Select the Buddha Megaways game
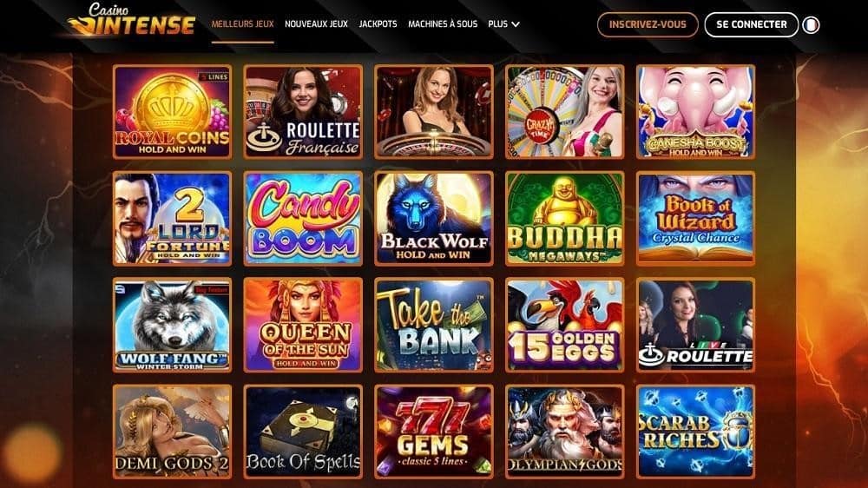Image resolution: width=868 pixels, height=488 pixels. coord(565,218)
